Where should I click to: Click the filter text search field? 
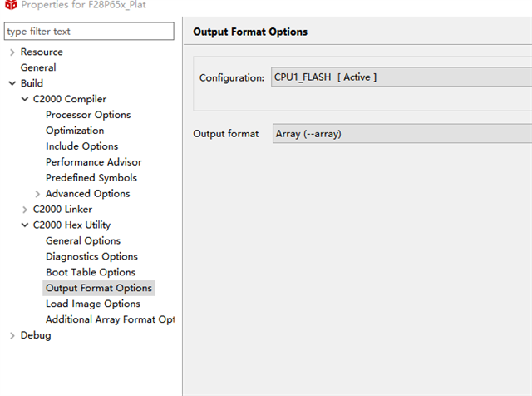pyautogui.click(x=89, y=32)
